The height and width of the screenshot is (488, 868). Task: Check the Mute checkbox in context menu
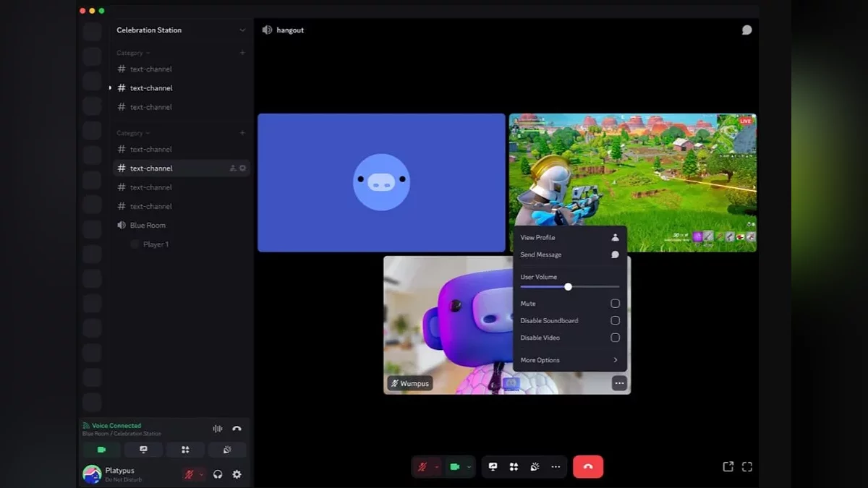coord(615,304)
